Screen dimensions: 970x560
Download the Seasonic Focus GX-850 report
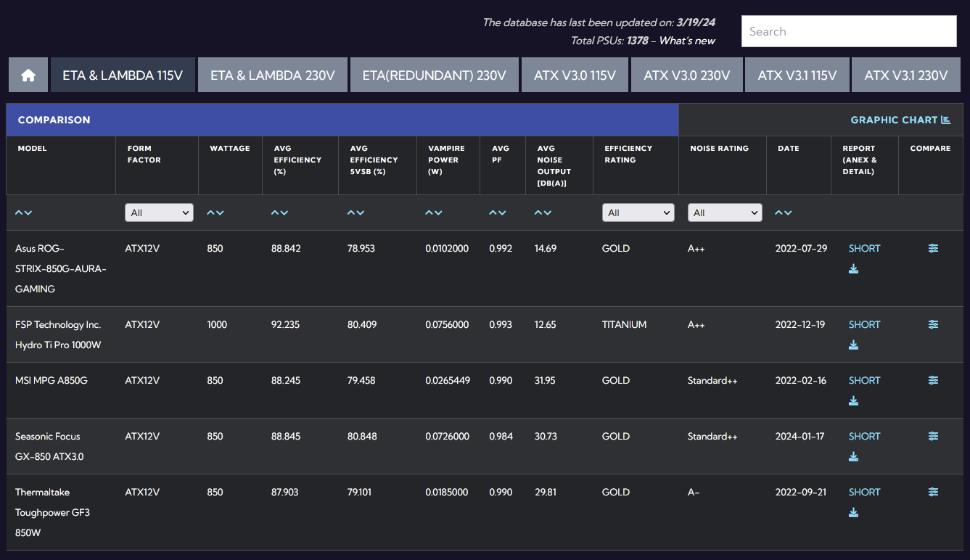coord(854,457)
